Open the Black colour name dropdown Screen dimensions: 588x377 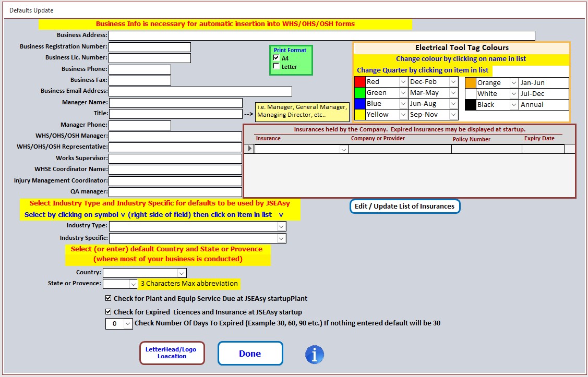[514, 105]
